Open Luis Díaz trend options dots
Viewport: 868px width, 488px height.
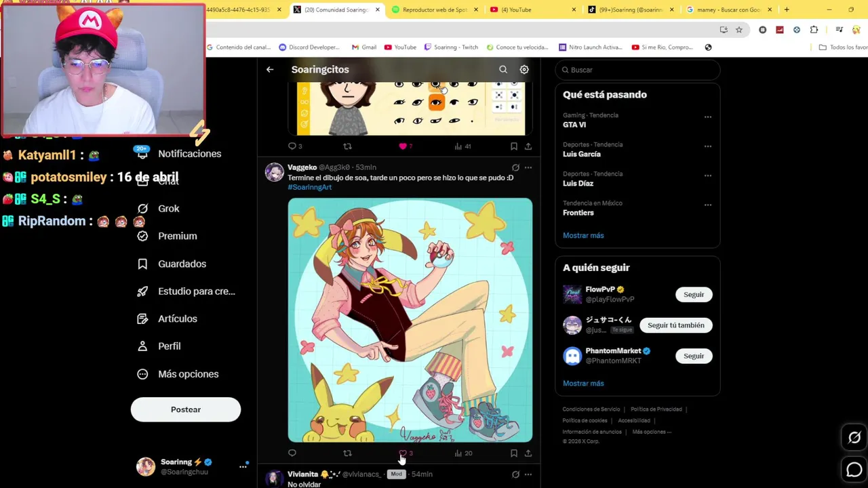tap(708, 176)
